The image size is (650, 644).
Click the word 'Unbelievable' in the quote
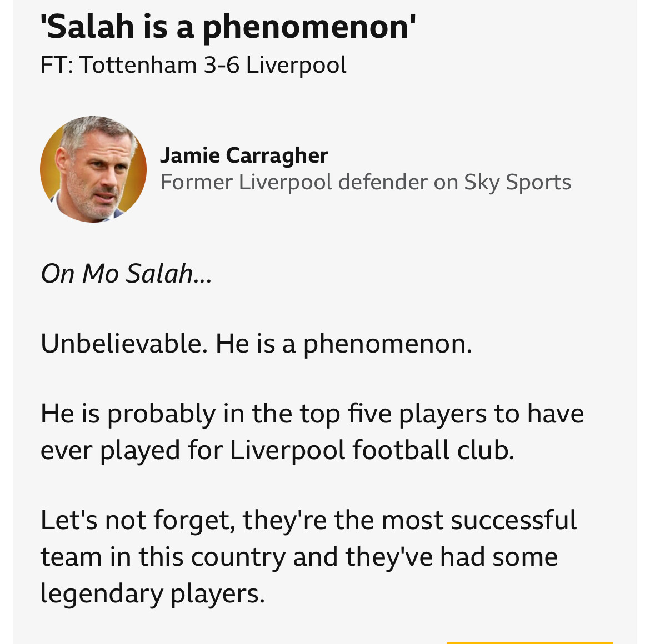[x=121, y=343]
